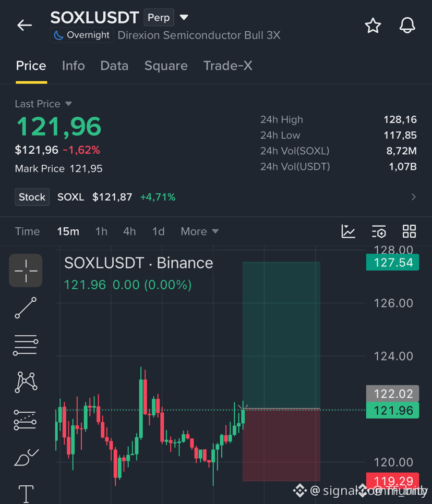Select the 15m timeframe
Screen dimensions: 432x504
pos(68,231)
